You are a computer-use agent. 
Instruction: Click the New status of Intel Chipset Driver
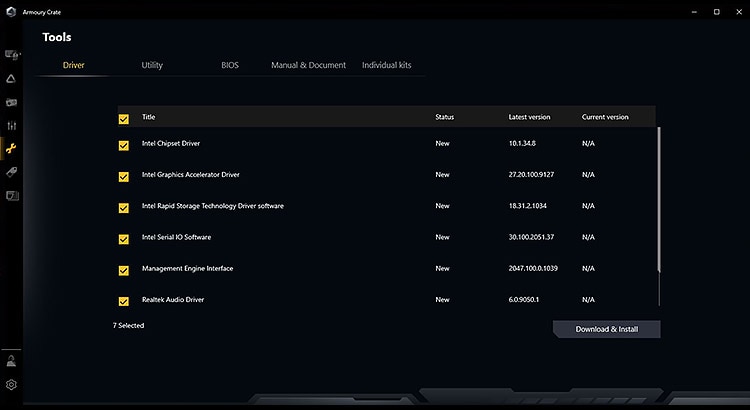point(442,143)
